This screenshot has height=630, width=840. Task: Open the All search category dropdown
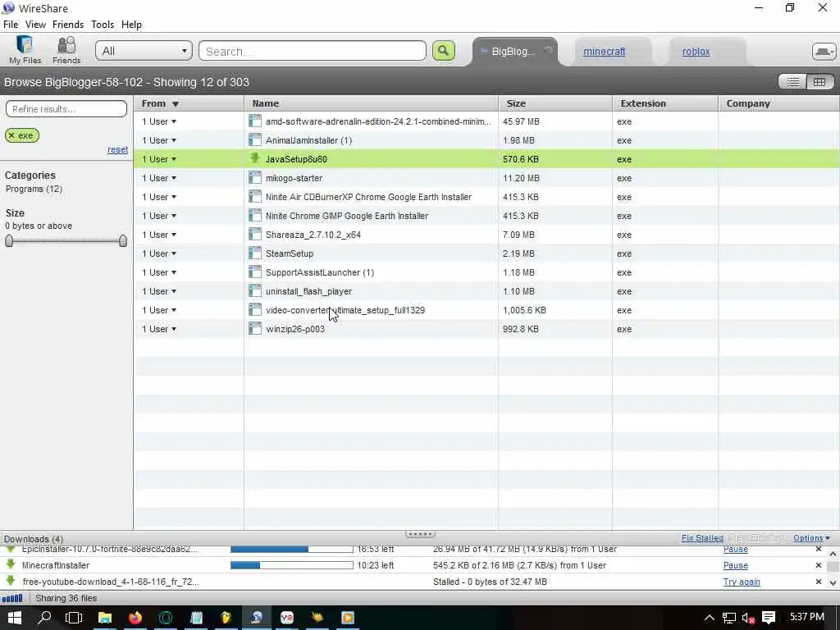click(x=144, y=51)
